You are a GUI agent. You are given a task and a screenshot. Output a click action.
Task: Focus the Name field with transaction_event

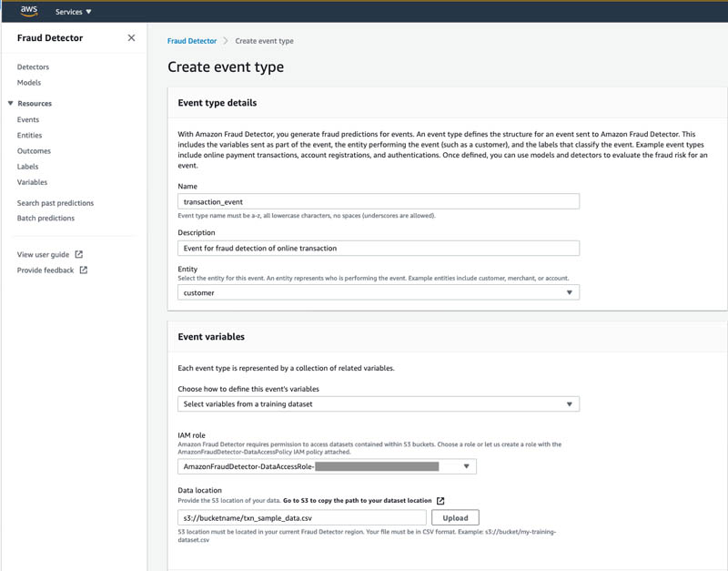(379, 201)
